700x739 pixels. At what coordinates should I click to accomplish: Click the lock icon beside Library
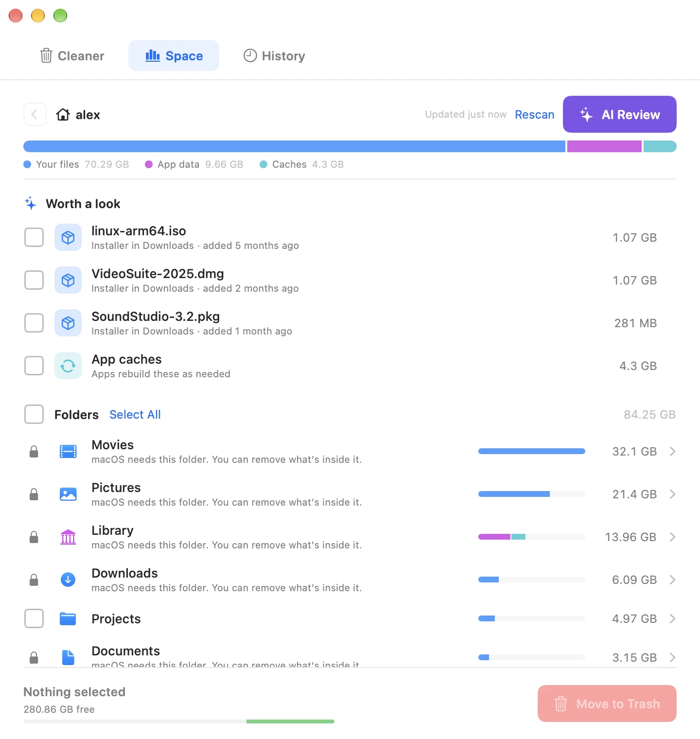point(34,537)
